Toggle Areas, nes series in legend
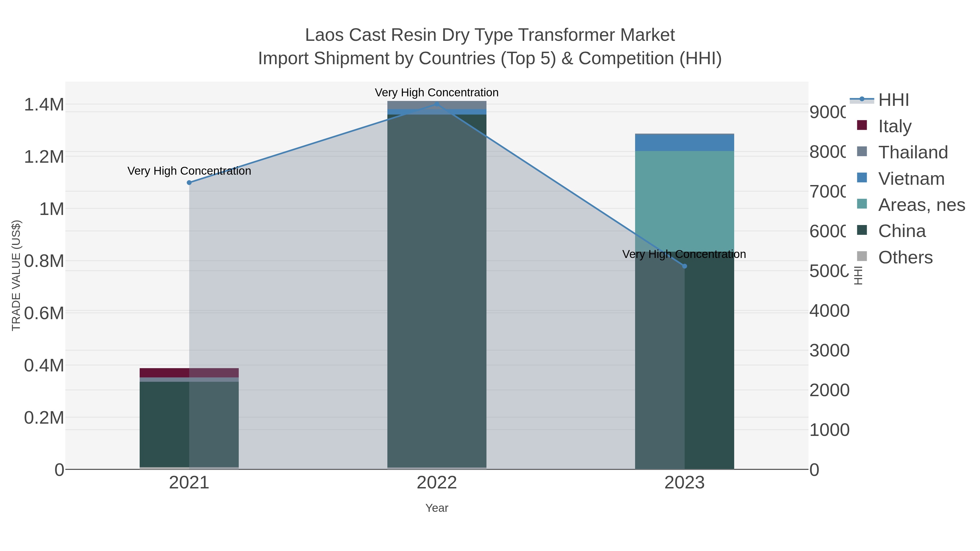Image resolution: width=980 pixels, height=551 pixels. coord(911,205)
